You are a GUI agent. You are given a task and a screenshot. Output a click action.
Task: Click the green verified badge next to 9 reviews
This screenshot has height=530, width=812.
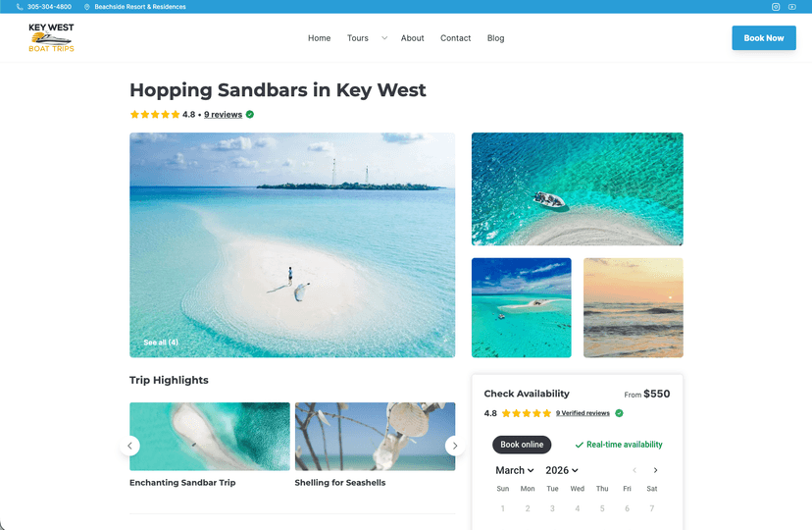[250, 115]
